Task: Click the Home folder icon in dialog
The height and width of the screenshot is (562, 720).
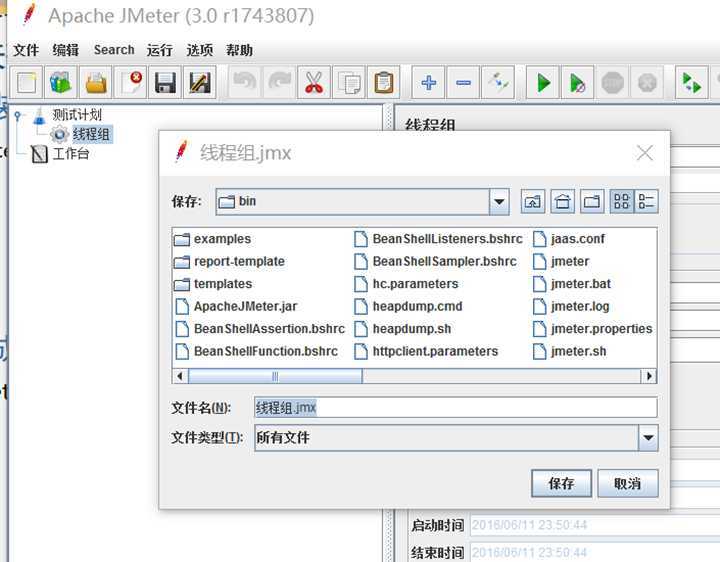Action: (x=562, y=202)
